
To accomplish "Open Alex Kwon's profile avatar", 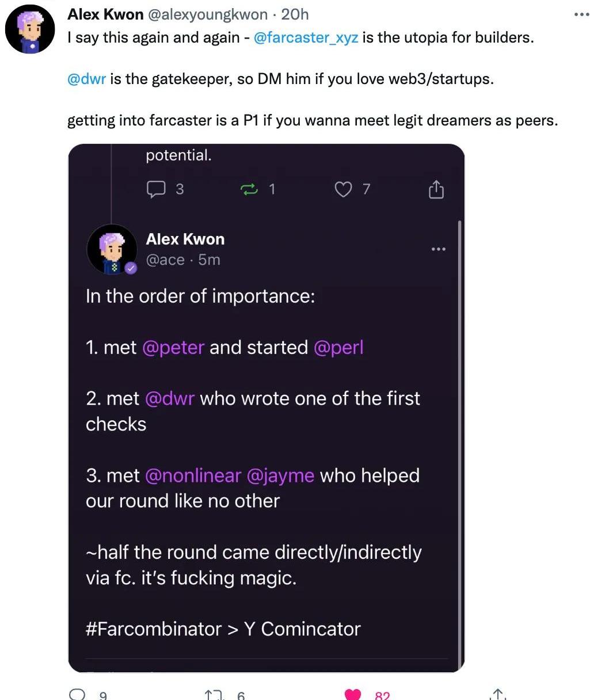I will pos(30,29).
